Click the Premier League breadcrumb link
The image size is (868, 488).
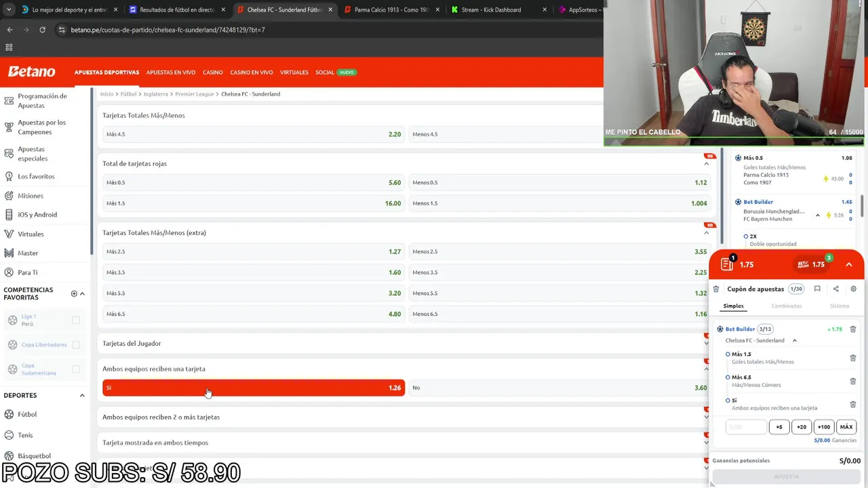tap(195, 94)
